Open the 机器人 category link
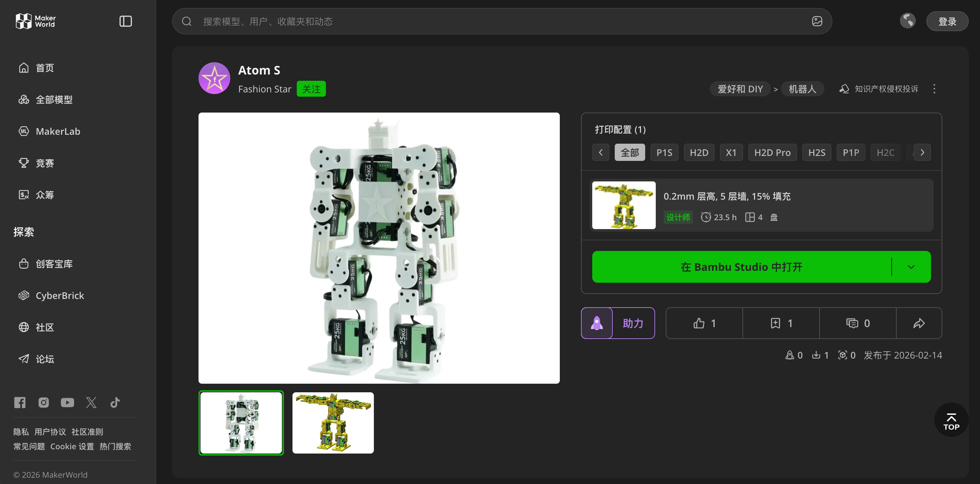Image resolution: width=980 pixels, height=484 pixels. pyautogui.click(x=802, y=89)
